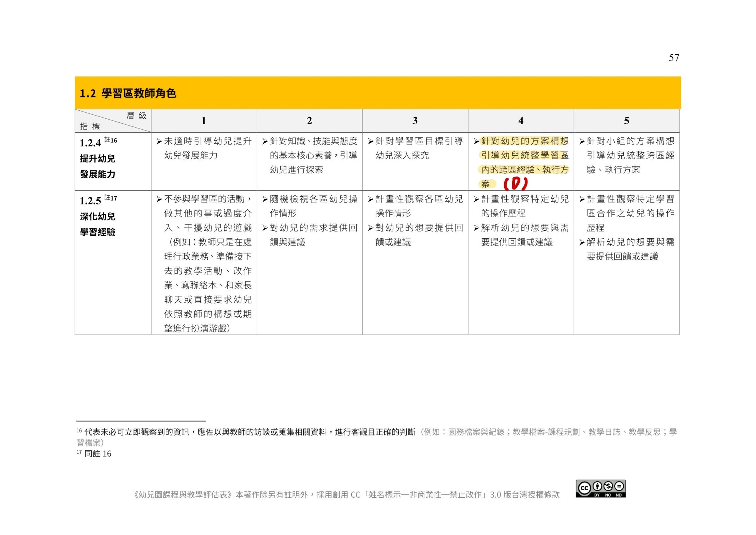Select the level 3 column header
The height and width of the screenshot is (535, 756).
[x=415, y=121]
